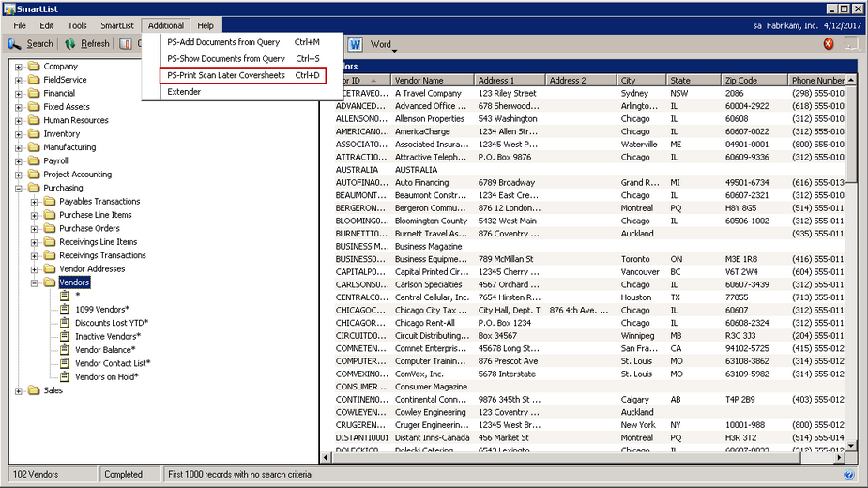Viewport: 868px width, 488px height.
Task: Click the Vendor Addresses folder icon
Action: pyautogui.click(x=50, y=268)
